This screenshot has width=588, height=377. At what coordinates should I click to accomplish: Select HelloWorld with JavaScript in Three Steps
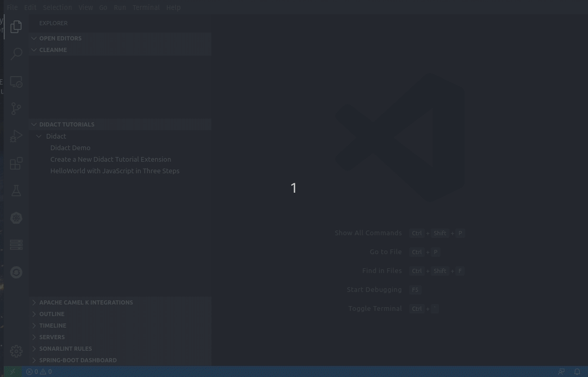pyautogui.click(x=120, y=171)
